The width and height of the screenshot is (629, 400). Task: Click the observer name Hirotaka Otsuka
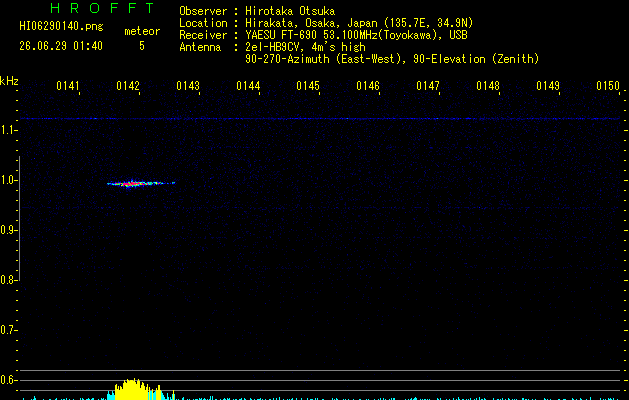[290, 11]
